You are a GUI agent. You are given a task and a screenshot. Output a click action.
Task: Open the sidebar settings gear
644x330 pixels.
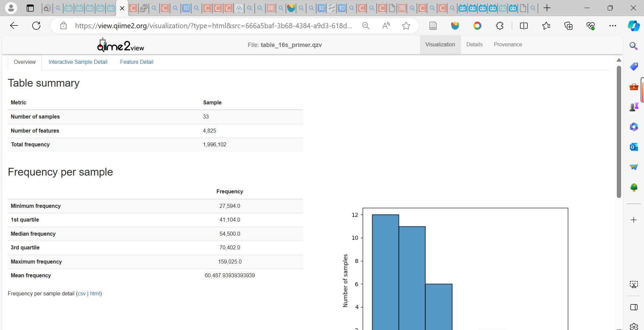click(x=634, y=326)
